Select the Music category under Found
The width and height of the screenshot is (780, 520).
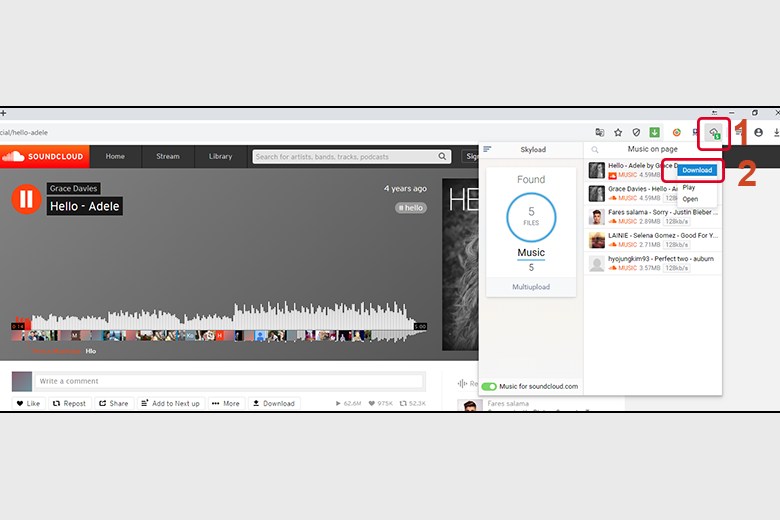[531, 253]
